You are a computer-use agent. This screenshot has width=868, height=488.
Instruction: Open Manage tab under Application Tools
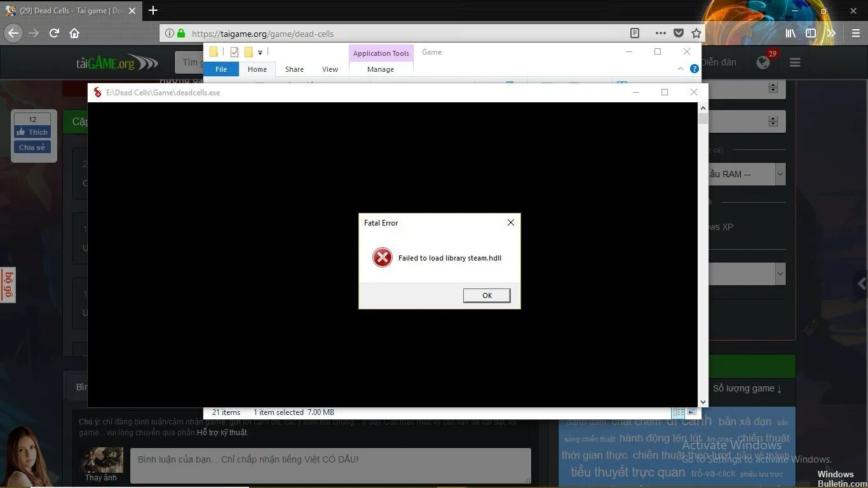381,69
